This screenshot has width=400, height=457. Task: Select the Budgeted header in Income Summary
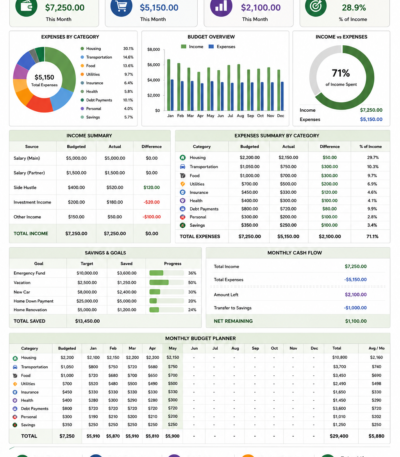click(x=76, y=147)
